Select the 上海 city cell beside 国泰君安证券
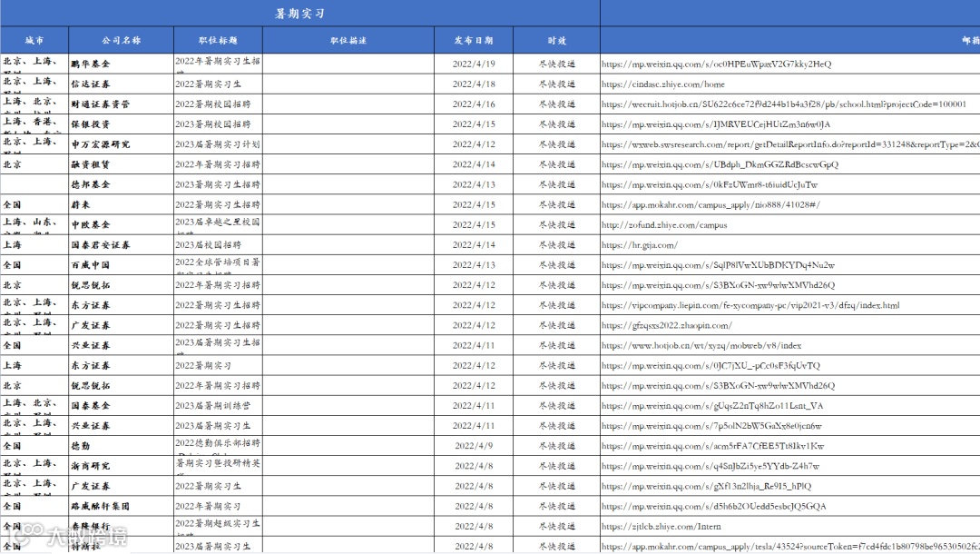This screenshot has width=980, height=554. coord(34,244)
